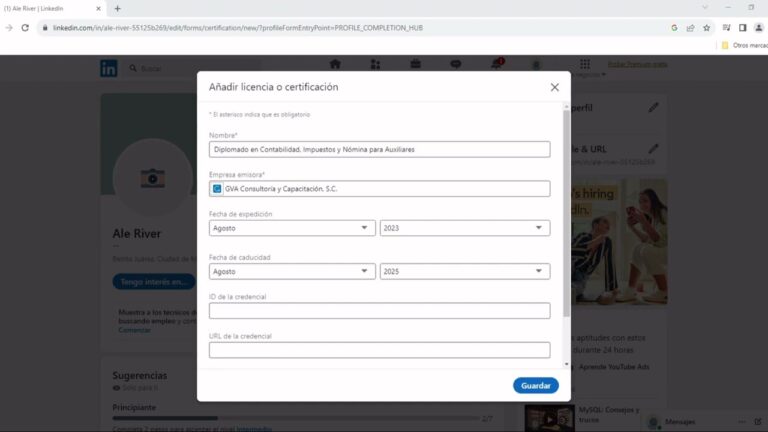Go to LinkedIn Home icon

pyautogui.click(x=335, y=64)
